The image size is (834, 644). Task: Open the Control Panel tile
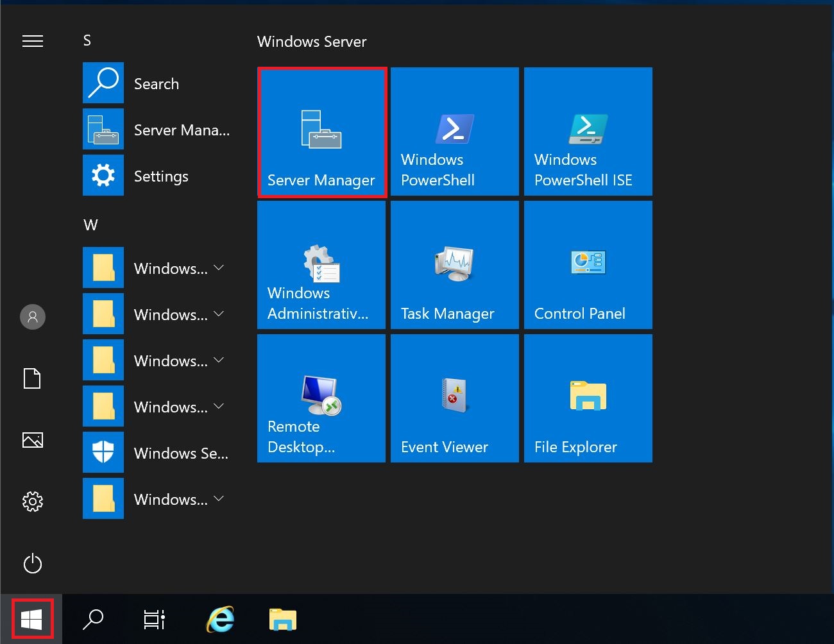point(588,265)
